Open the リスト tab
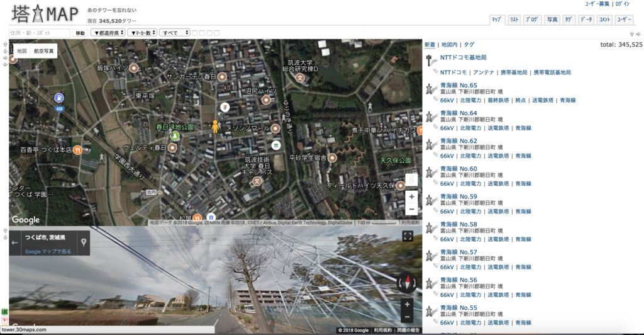The image size is (644, 335). point(514,20)
